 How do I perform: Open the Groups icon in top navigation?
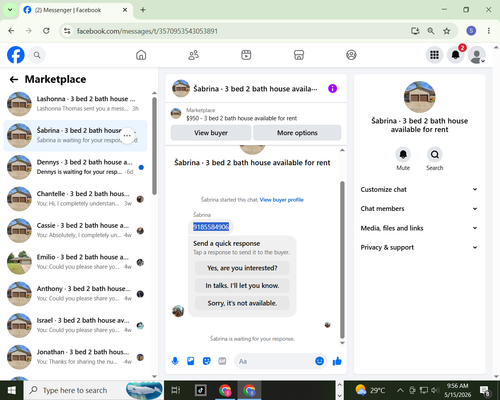351,55
